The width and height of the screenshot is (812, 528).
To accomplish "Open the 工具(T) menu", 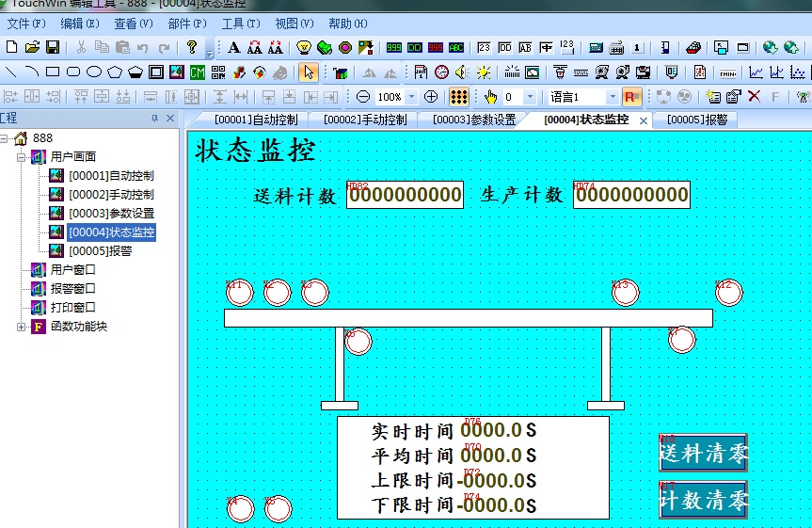I will pos(241,24).
